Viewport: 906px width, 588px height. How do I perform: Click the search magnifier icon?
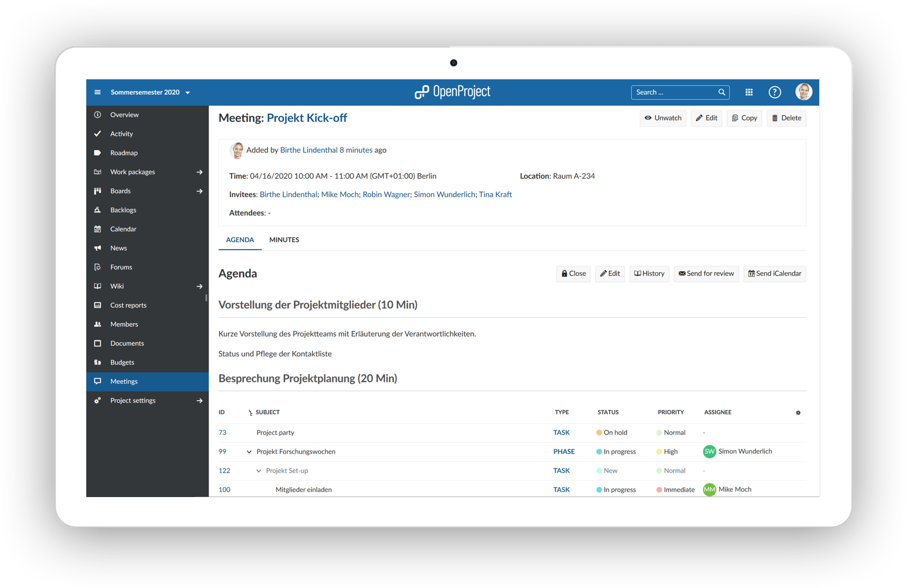tap(721, 92)
